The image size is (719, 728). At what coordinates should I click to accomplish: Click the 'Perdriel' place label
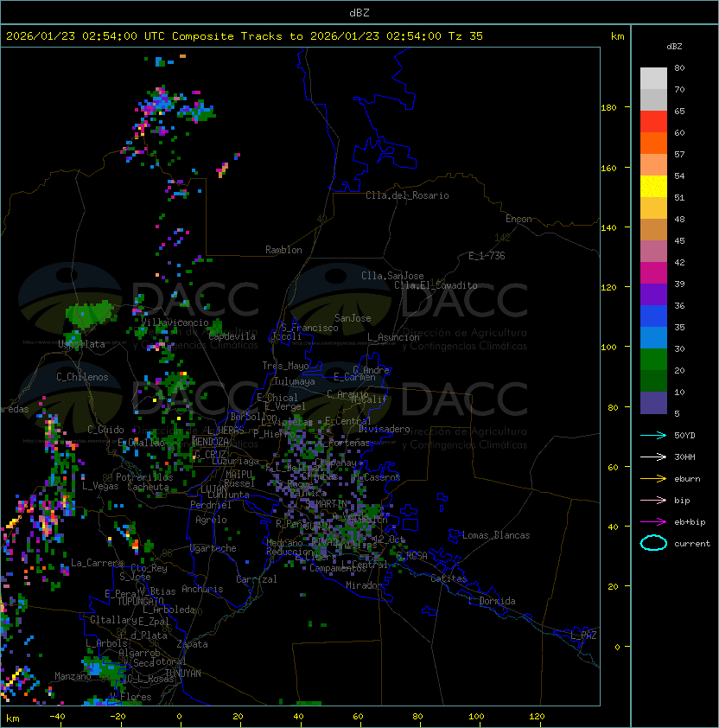(211, 505)
